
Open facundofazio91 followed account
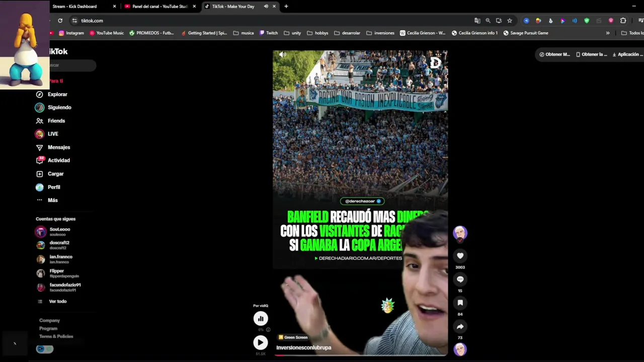58,287
